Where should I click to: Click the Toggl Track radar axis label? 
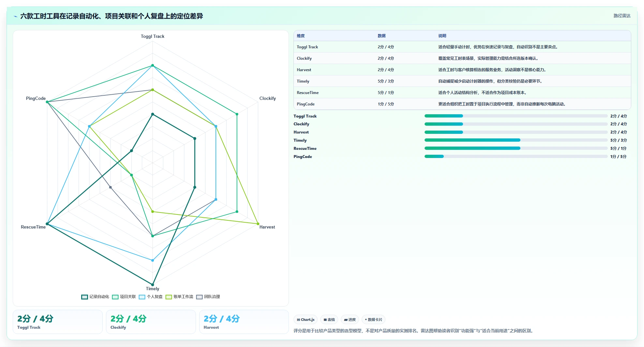pyautogui.click(x=152, y=36)
